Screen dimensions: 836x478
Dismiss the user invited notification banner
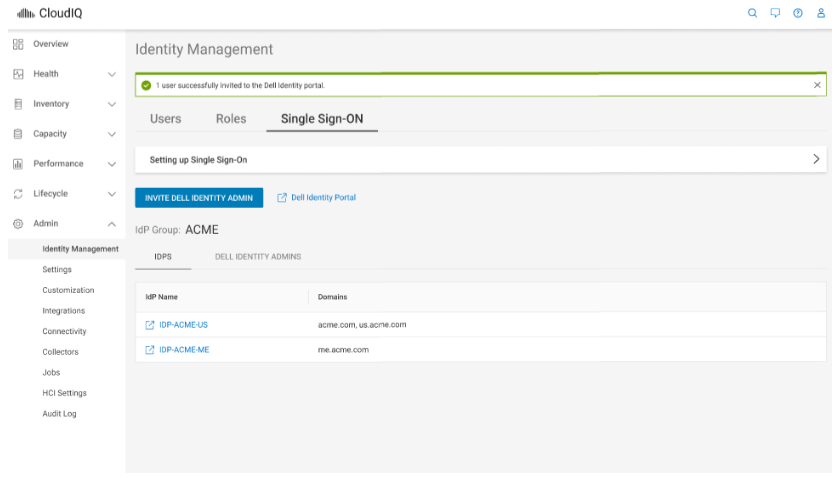point(817,85)
